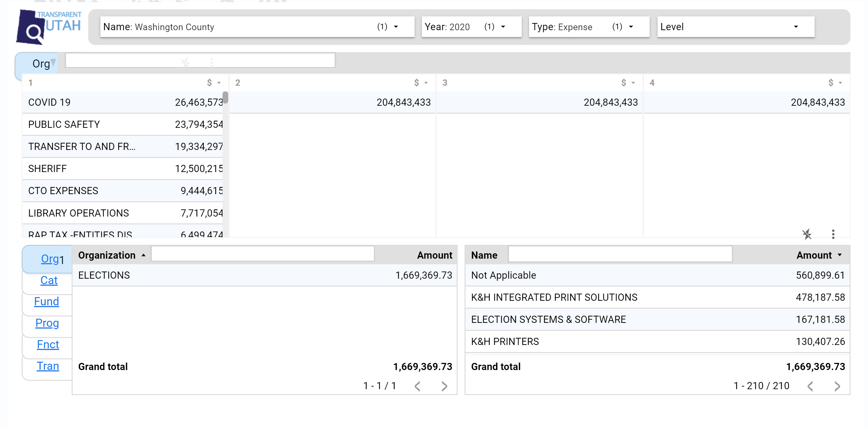Sort Organization column ascending arrow

click(x=144, y=255)
